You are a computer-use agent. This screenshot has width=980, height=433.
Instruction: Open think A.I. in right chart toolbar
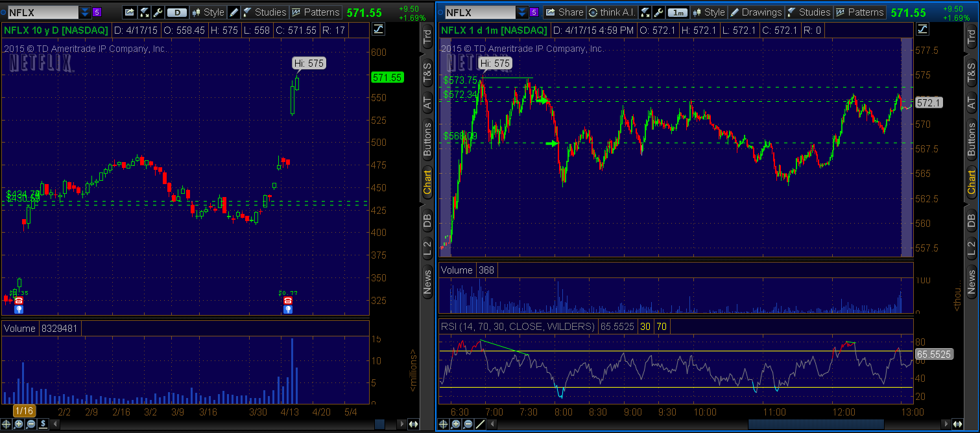612,12
